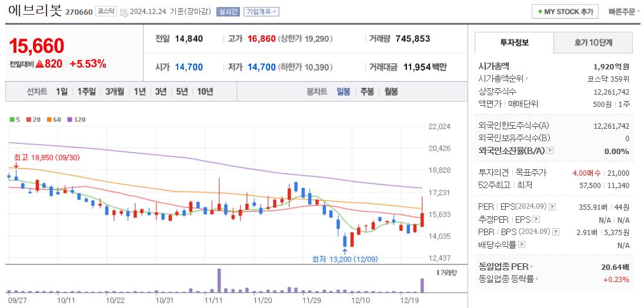Screen dimensions: 644x308
Task: Open help icon next to PER | EPS(2024.09)
Action: [552, 206]
